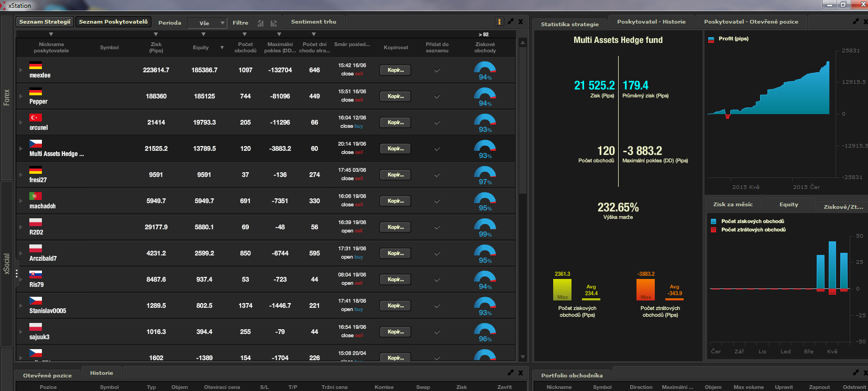868x391 pixels.
Task: Open Poskytovatel - Otevřené pozice tab
Action: coord(751,22)
